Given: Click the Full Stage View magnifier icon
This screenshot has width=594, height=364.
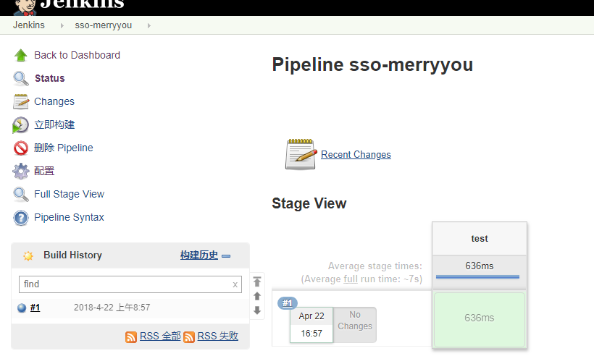Looking at the screenshot, I should [x=21, y=195].
